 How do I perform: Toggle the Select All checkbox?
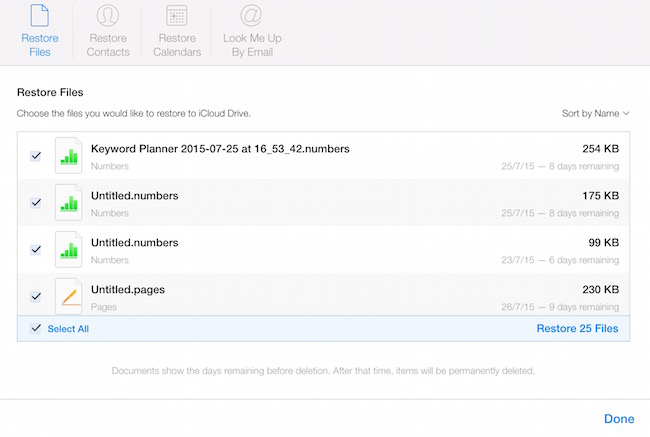click(36, 328)
